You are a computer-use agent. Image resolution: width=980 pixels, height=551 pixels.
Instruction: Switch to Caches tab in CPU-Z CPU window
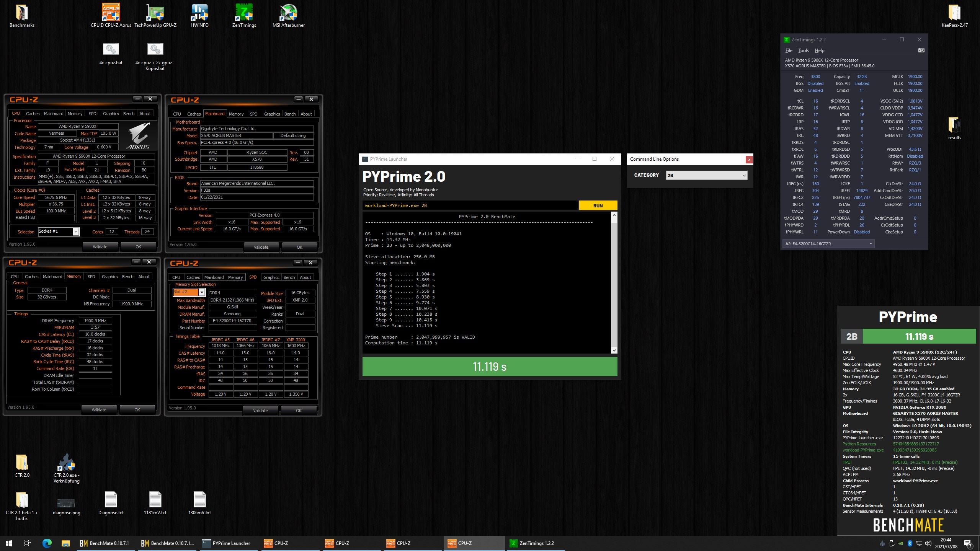point(33,114)
